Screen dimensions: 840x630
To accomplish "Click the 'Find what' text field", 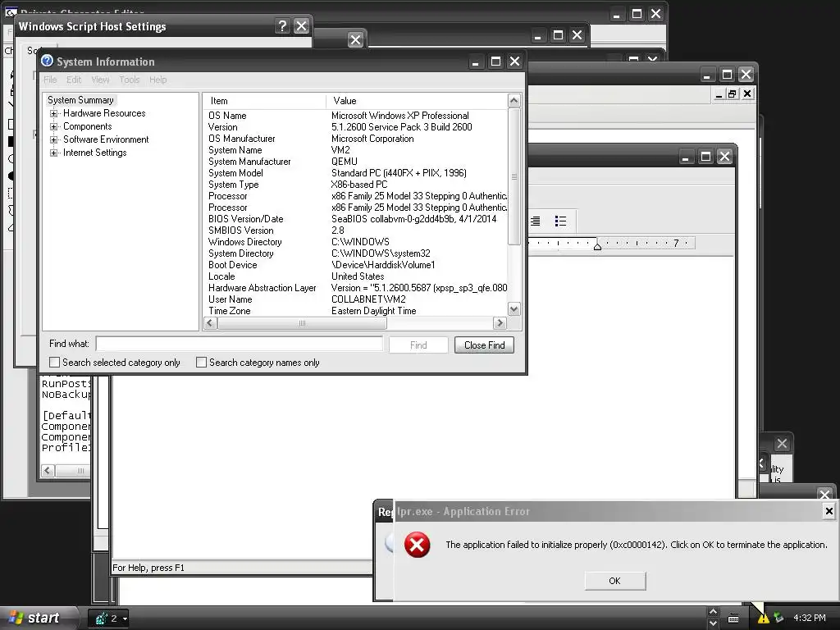I will (240, 344).
